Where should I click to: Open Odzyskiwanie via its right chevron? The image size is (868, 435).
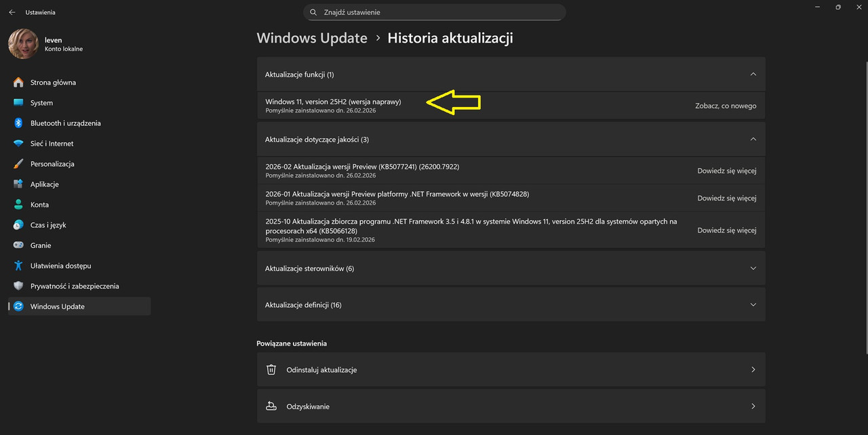753,407
